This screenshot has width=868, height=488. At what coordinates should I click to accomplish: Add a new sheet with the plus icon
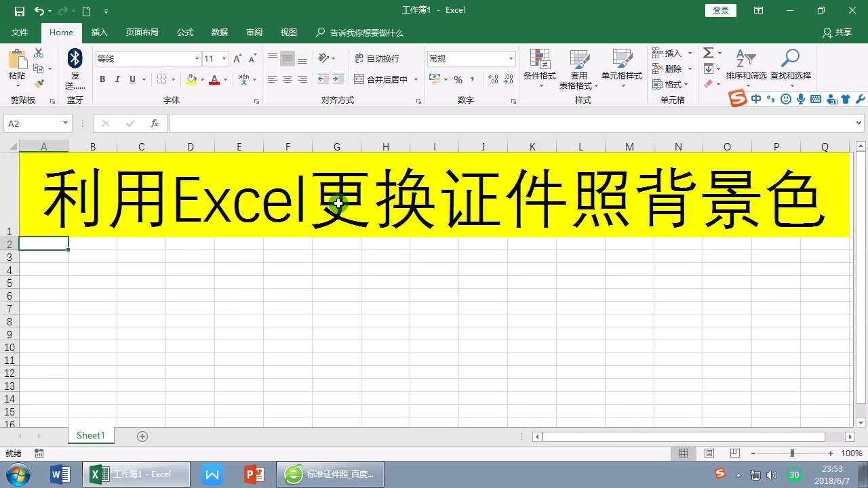tap(142, 436)
